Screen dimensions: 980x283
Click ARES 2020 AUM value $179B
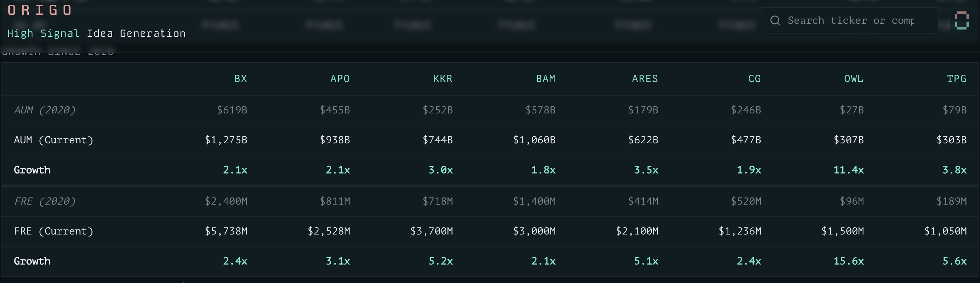point(643,110)
